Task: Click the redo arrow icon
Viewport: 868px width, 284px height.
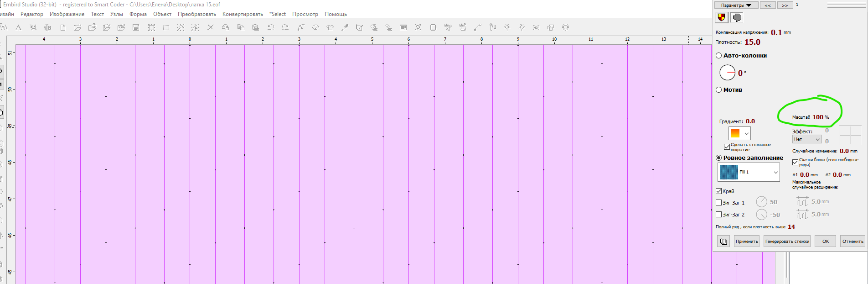Action: tap(285, 27)
